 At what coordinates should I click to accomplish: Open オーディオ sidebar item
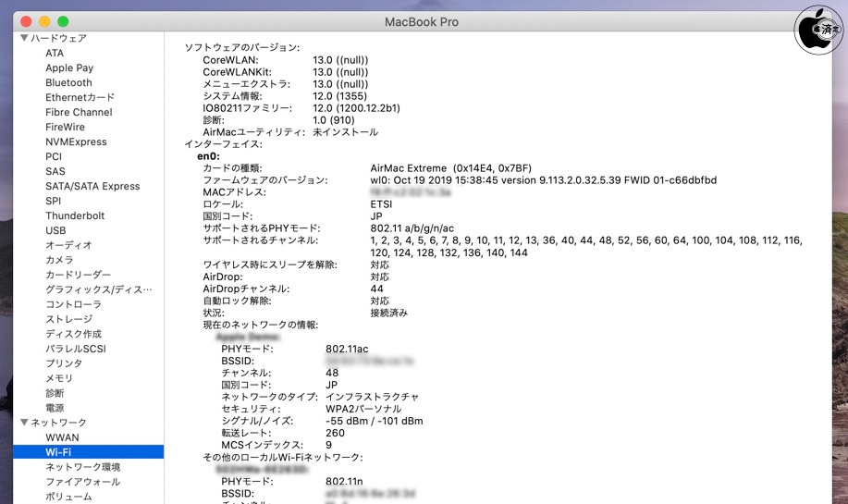[68, 245]
